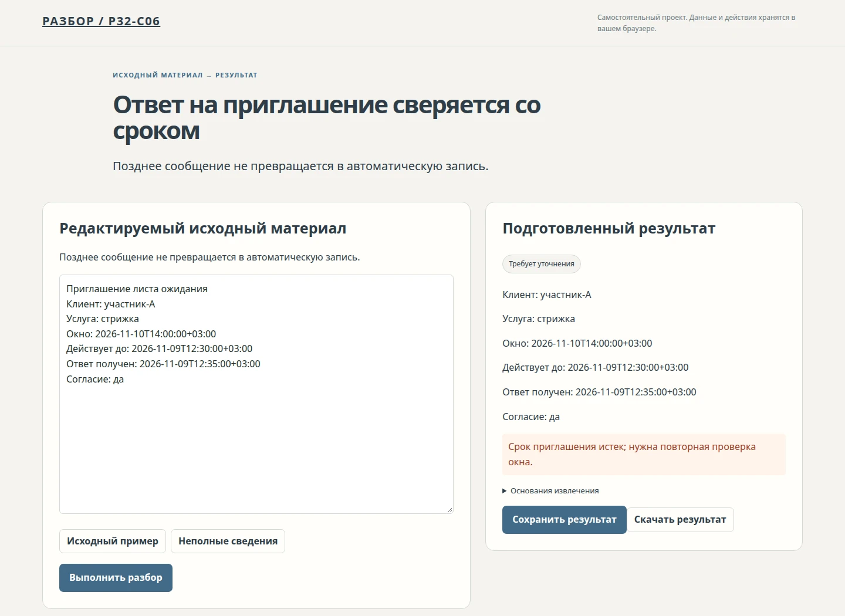Select result line 'Клиент: участник-А'
The height and width of the screenshot is (616, 845).
tap(547, 295)
